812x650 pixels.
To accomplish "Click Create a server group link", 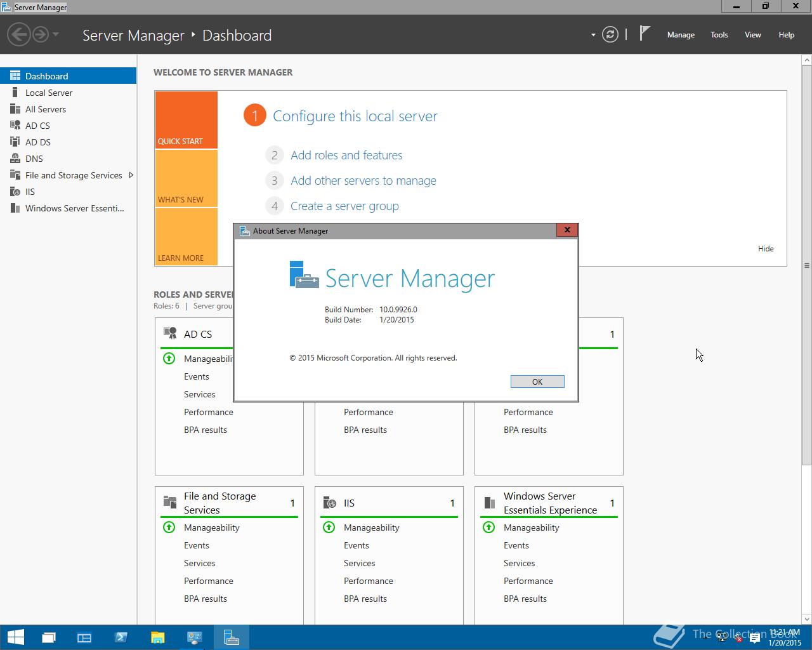I will [344, 206].
